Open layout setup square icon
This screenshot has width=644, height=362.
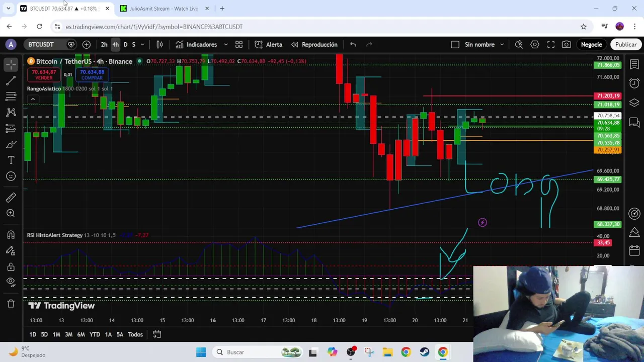pos(455,45)
